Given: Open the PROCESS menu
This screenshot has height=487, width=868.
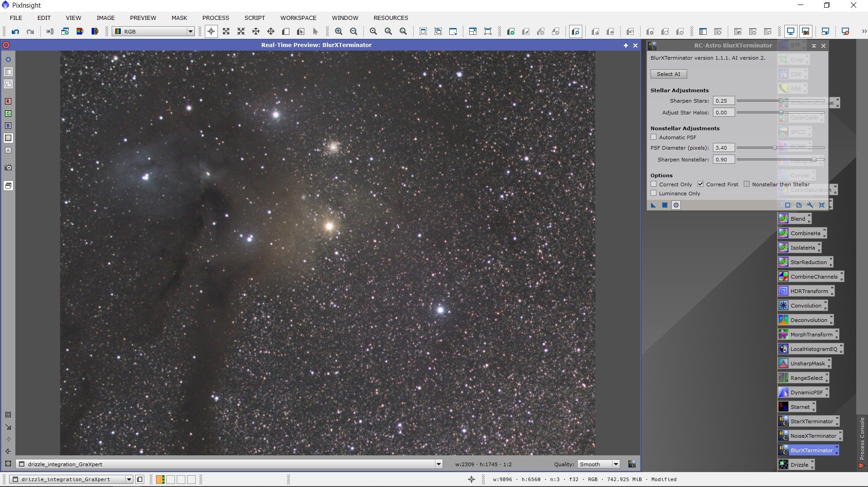Looking at the screenshot, I should (216, 18).
